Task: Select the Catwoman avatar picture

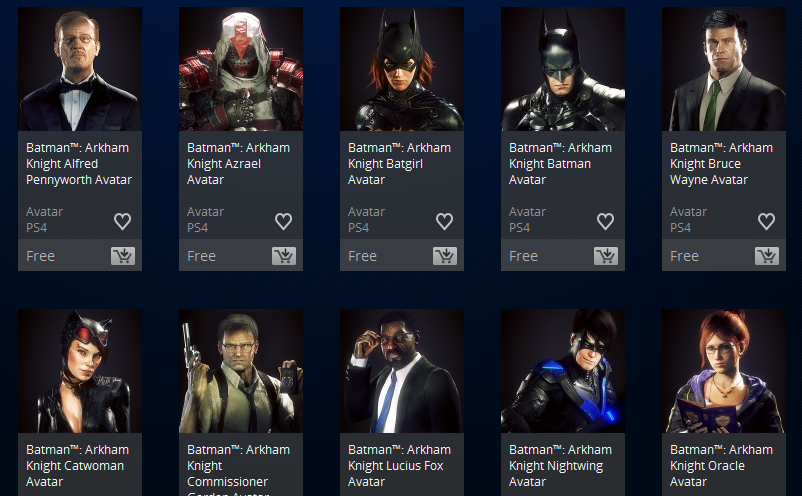Action: coord(80,371)
